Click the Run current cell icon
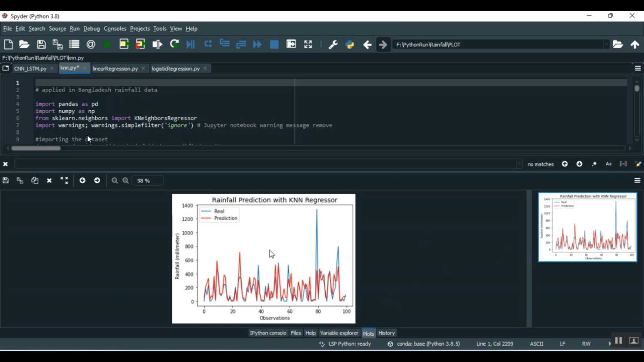Viewport: 644px width, 362px height. 124,45
